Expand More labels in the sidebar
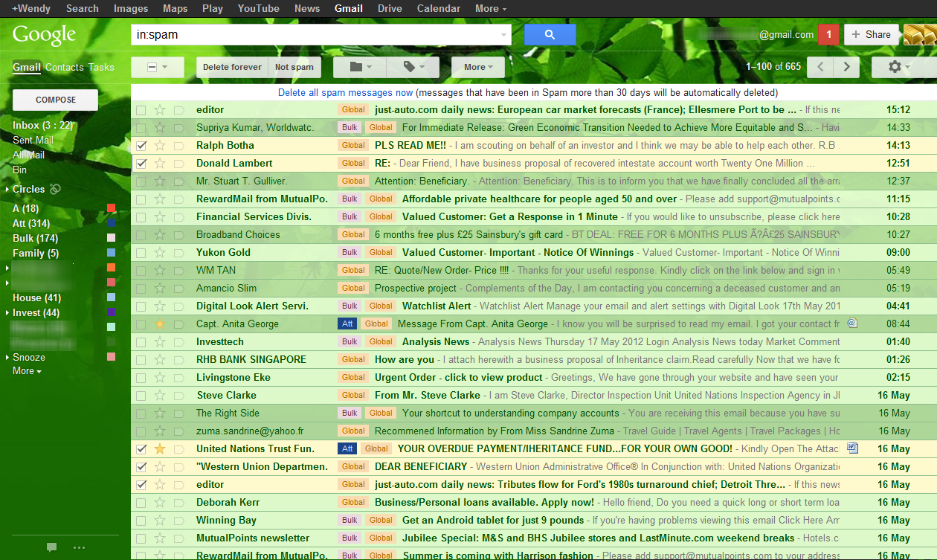 point(27,370)
